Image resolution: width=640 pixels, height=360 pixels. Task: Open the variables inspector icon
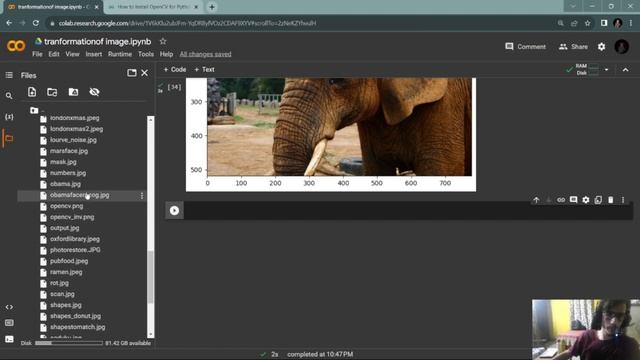(9, 117)
